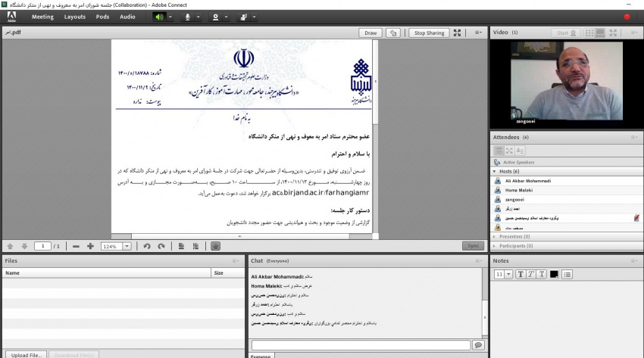
Task: Select attendee list view icon
Action: click(x=499, y=151)
